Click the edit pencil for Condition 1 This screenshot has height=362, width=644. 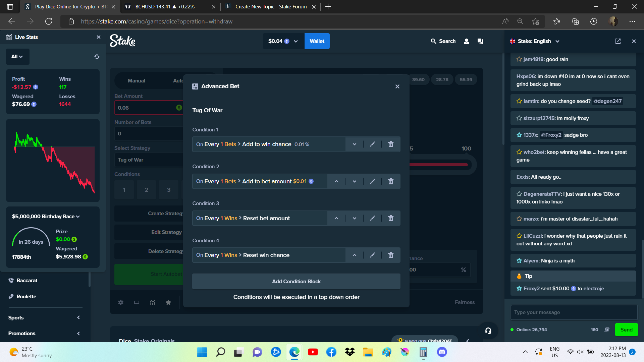pos(372,144)
